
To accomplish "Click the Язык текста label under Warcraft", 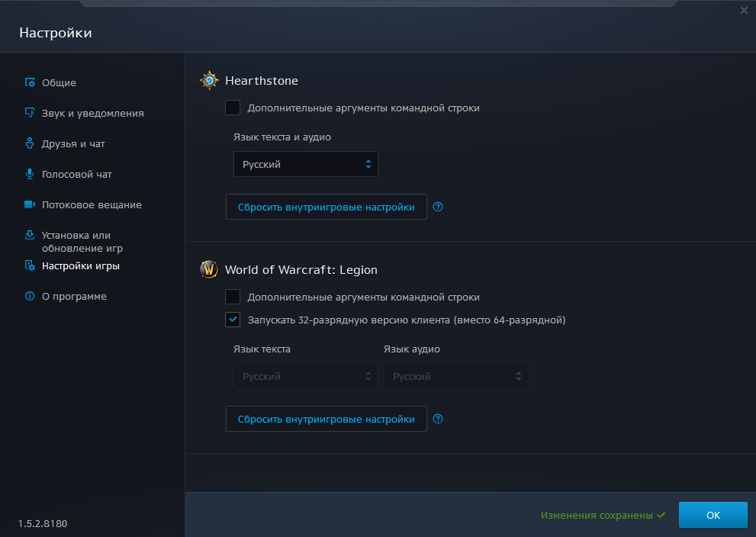I will point(262,349).
